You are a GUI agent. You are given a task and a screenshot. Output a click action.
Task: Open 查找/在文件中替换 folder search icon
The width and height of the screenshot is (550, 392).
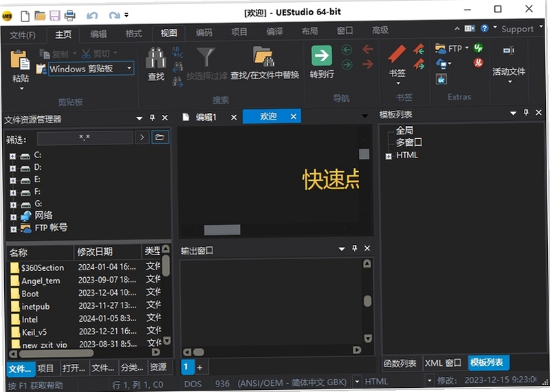click(264, 57)
